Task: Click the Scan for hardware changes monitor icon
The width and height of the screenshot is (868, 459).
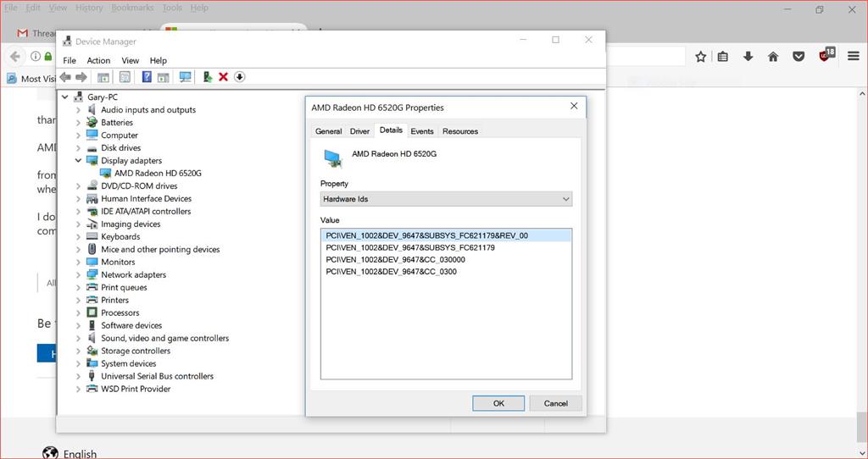Action: [x=186, y=77]
